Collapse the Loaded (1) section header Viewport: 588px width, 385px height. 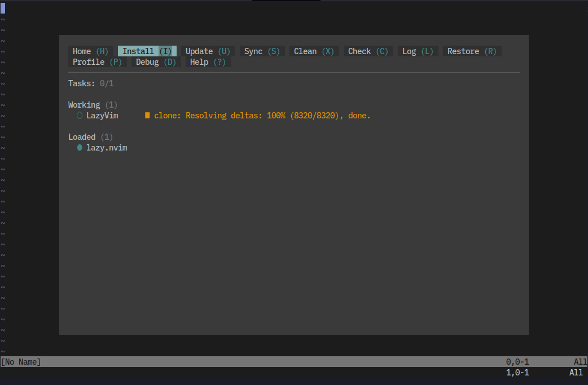tap(90, 137)
